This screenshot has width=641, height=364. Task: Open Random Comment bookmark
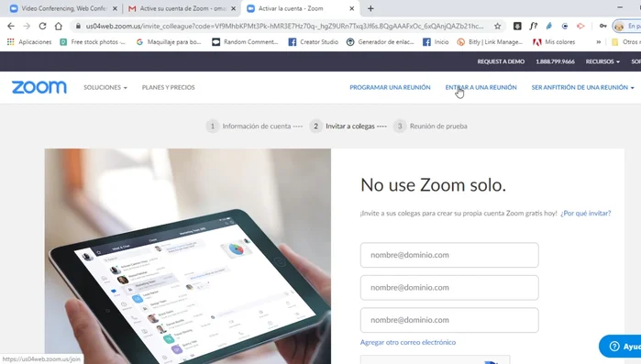pos(245,41)
